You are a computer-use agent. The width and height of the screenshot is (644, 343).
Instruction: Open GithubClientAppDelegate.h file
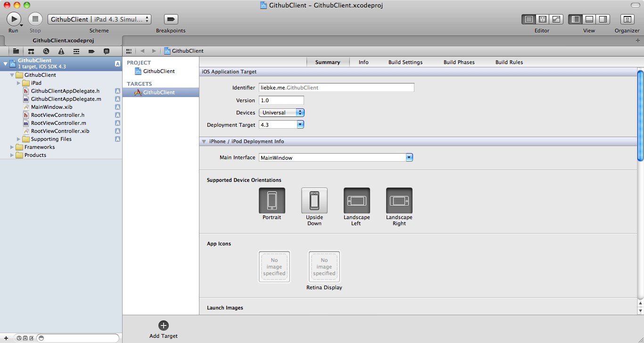coord(65,91)
